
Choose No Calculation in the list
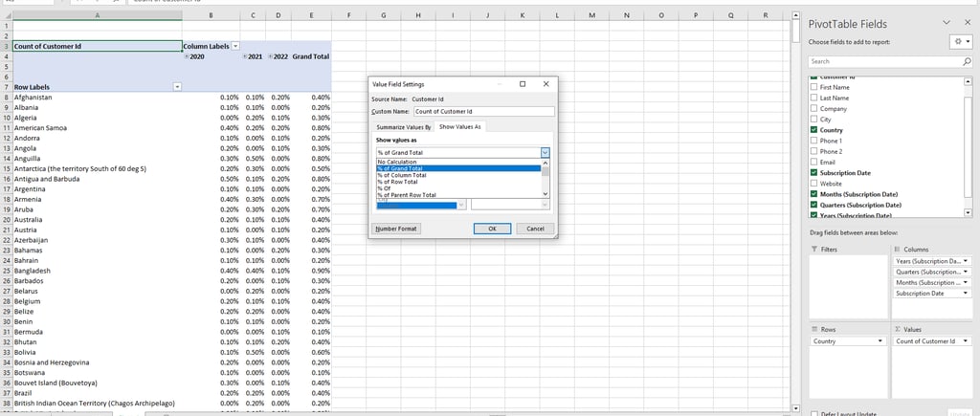458,162
